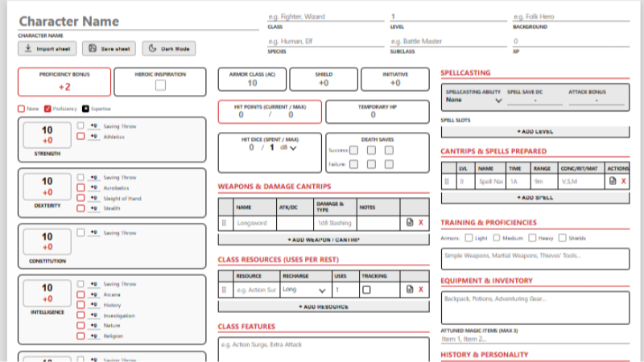
Task: Click the Intelligence score value
Action: 47,288
